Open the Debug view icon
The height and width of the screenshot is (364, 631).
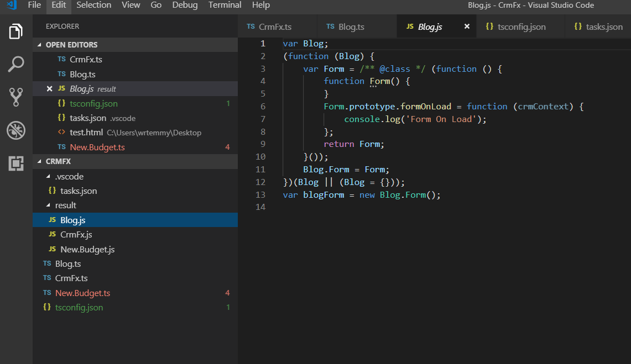(x=15, y=130)
